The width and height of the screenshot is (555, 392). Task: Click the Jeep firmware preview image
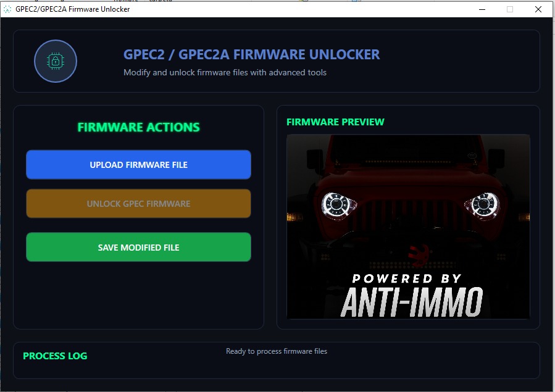[408, 227]
